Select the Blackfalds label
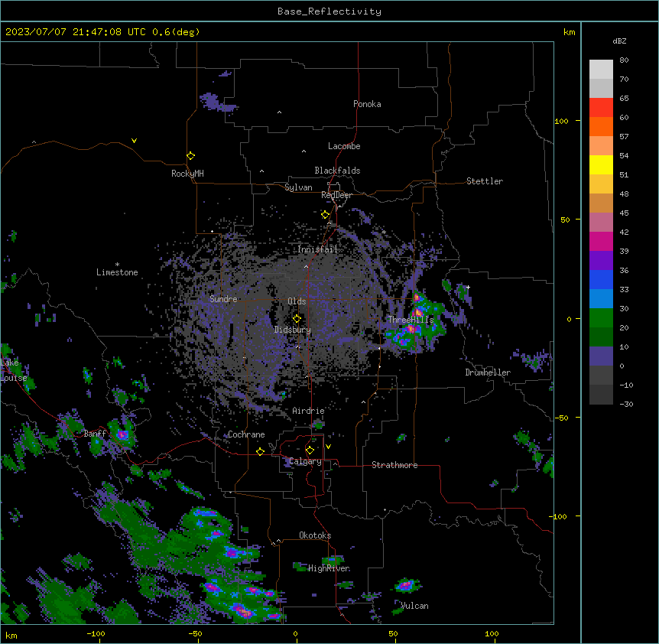Screen dimensions: 659x644 coord(337,171)
